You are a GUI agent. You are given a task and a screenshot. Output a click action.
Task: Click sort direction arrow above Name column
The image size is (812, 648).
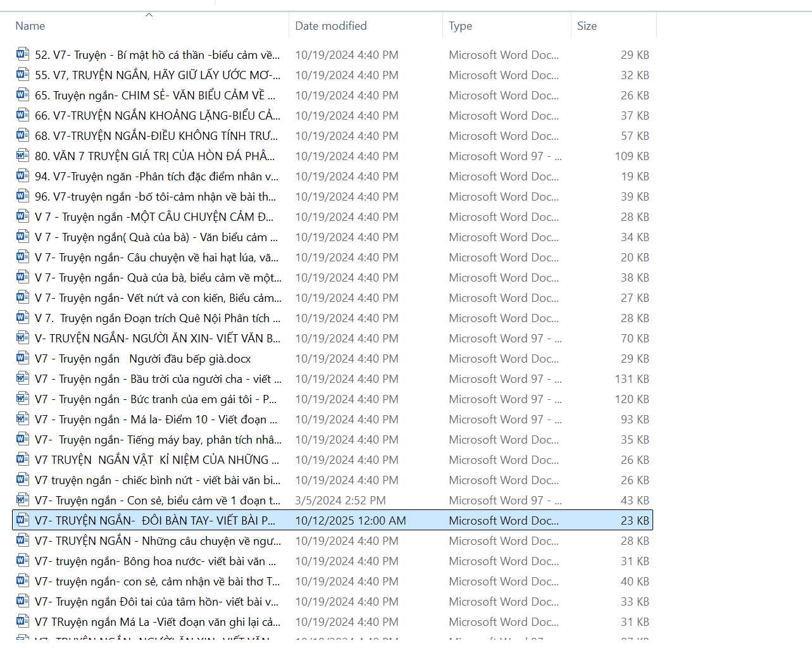click(x=149, y=15)
